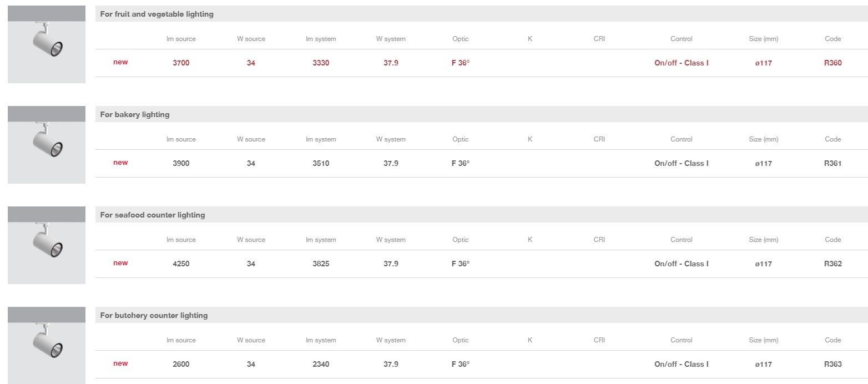
Task: Click the 3700 lm source value
Action: tap(181, 63)
